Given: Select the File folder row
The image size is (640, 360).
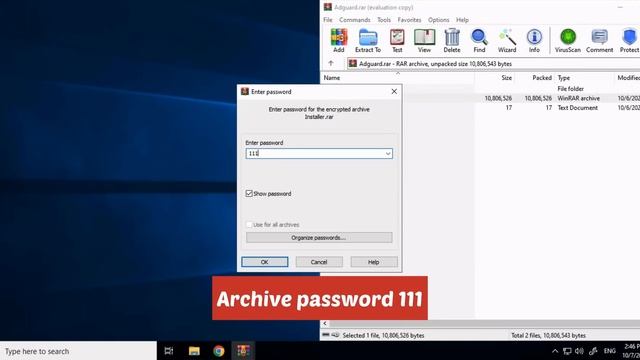Looking at the screenshot, I should (x=521, y=89).
